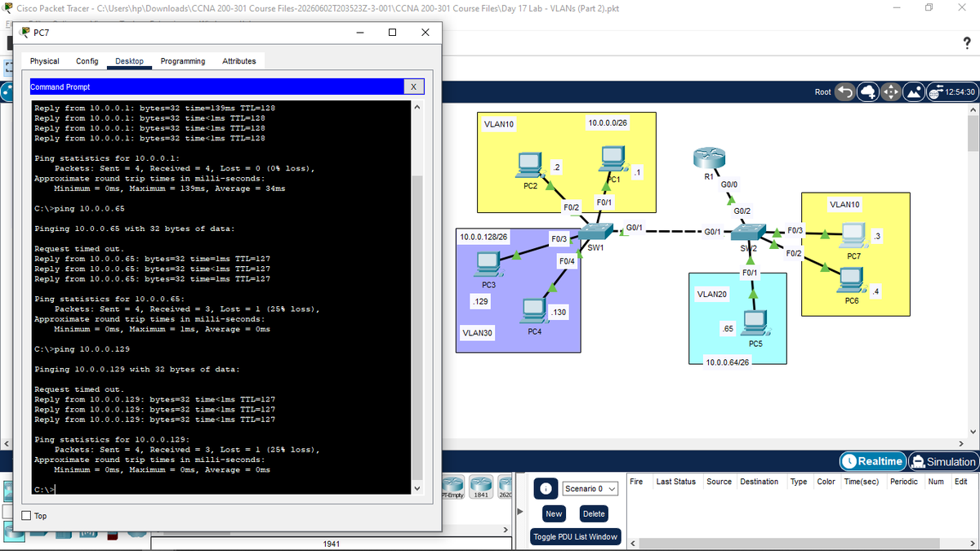Click the PC2 computer icon
The width and height of the screenshot is (980, 551).
click(529, 167)
